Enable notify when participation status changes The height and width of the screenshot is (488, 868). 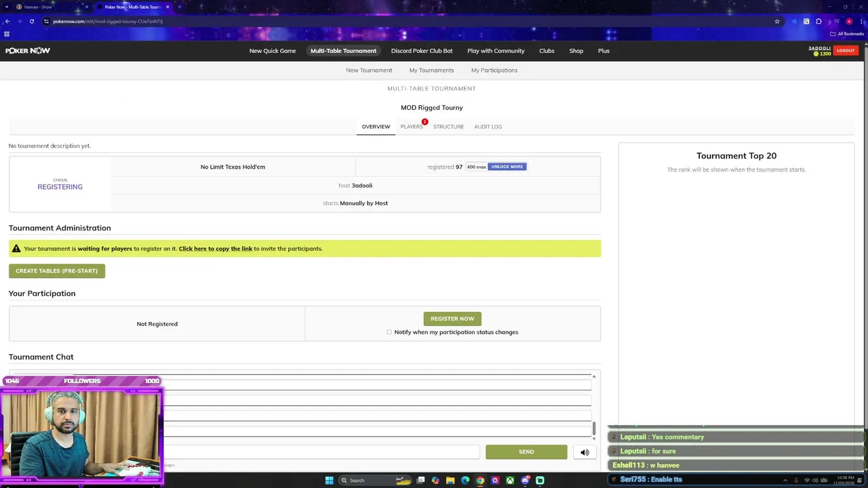(389, 332)
